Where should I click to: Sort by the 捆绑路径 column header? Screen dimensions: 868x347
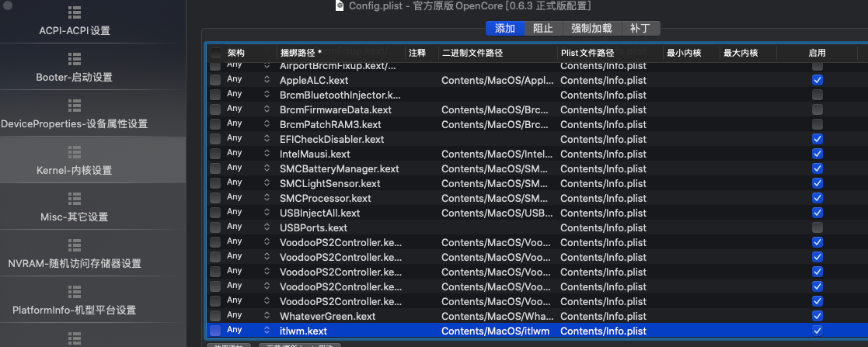pos(340,53)
